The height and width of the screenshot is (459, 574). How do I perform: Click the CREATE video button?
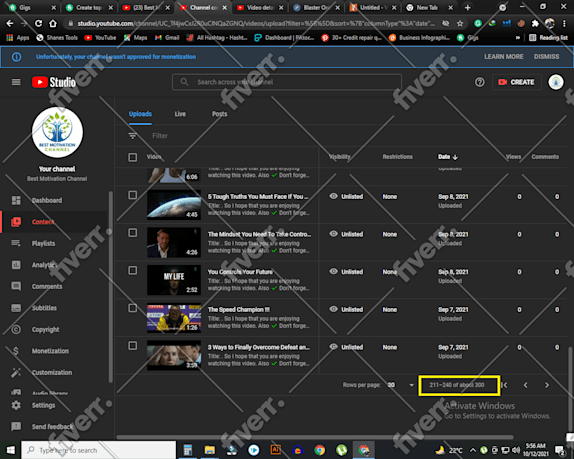pos(517,82)
